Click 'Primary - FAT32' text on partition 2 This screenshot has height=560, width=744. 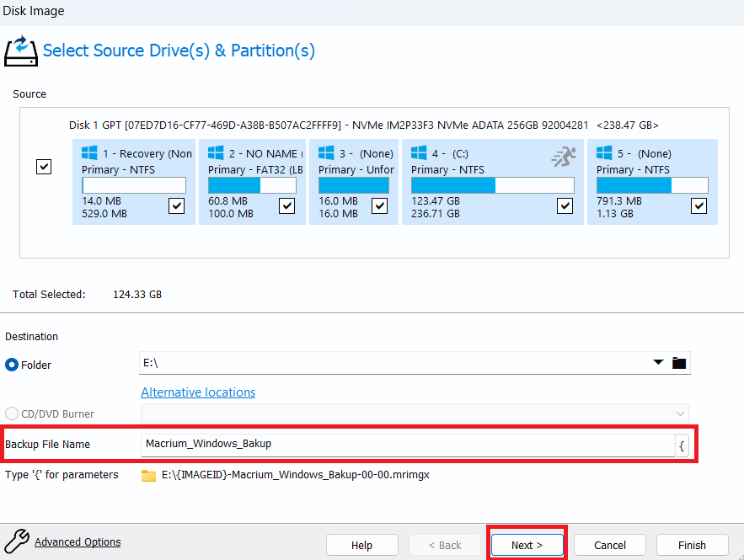coord(255,169)
